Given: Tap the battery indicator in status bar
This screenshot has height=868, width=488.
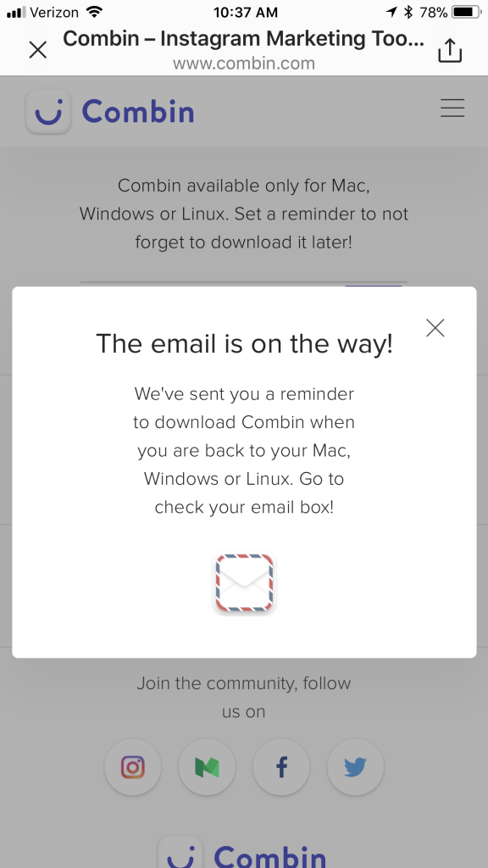Looking at the screenshot, I should click(467, 12).
